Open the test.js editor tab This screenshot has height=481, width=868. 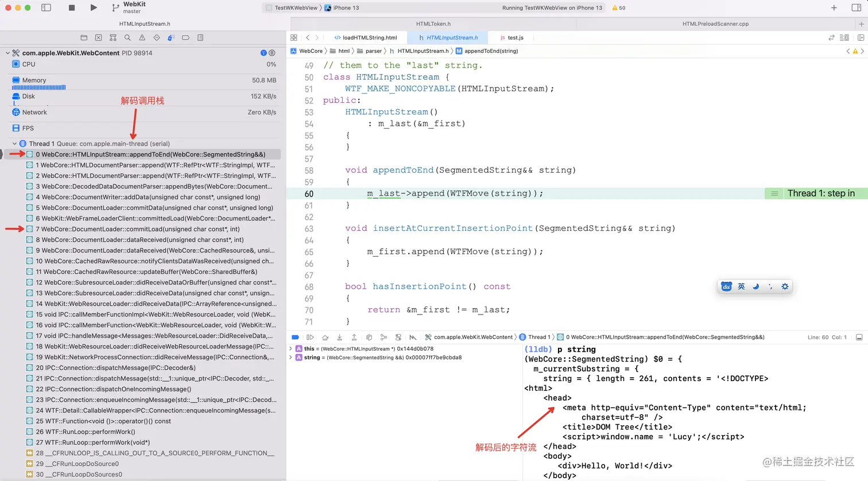[511, 38]
